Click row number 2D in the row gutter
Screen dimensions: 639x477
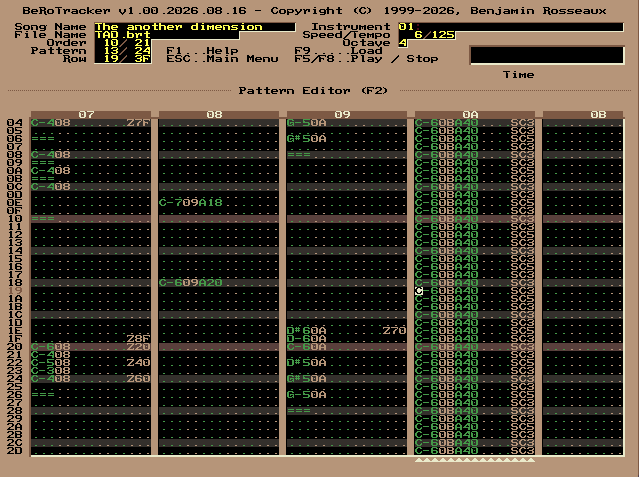click(15, 451)
